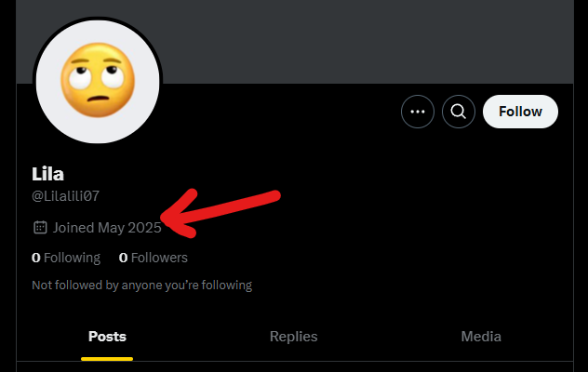Open the 0 Following list
Viewport: 588px width, 372px height.
click(x=66, y=258)
